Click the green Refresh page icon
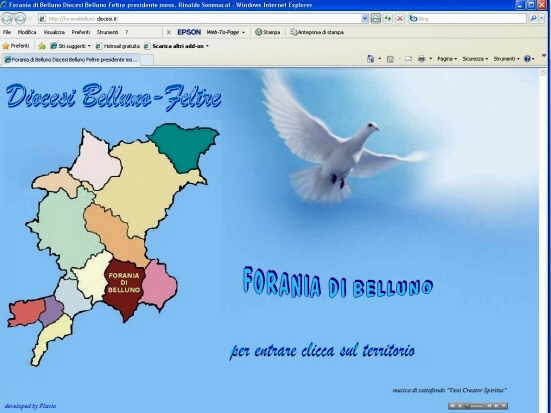 point(388,19)
